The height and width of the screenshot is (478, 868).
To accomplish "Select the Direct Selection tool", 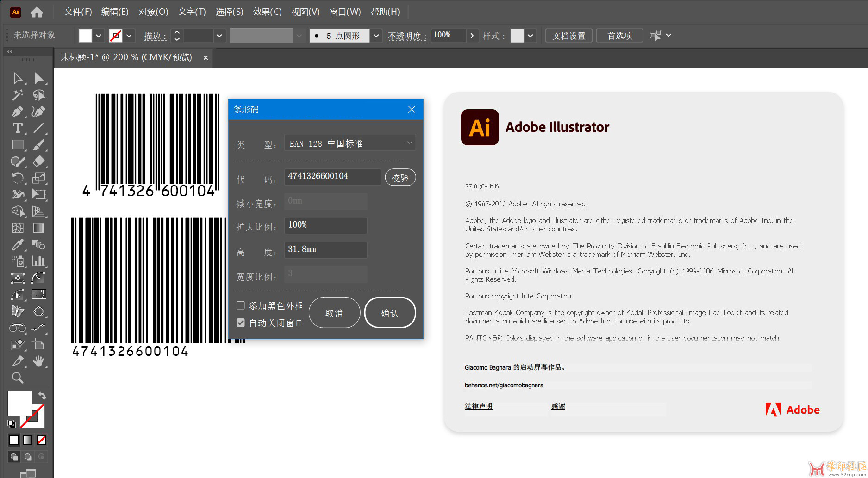I will (x=39, y=78).
